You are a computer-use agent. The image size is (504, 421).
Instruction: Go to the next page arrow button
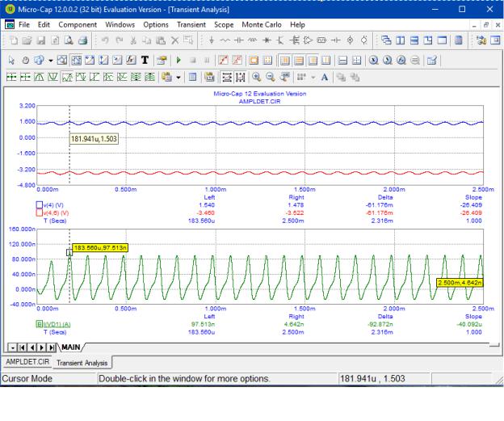pos(42,347)
